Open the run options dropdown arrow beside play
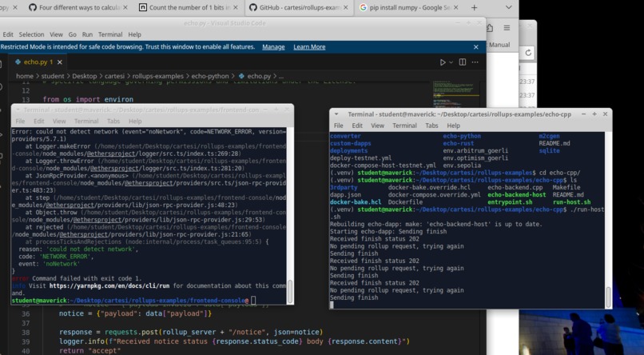Screen dimensions: 644x355 [451, 62]
